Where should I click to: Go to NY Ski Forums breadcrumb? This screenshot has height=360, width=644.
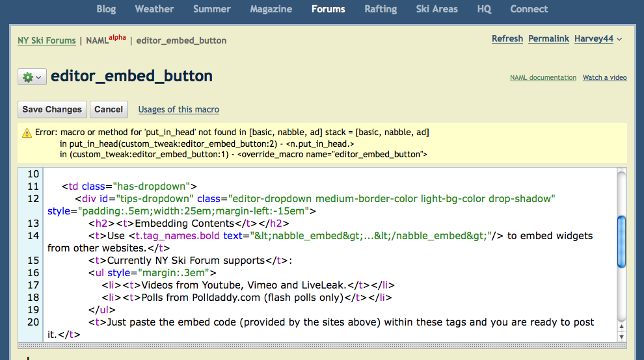coord(46,40)
